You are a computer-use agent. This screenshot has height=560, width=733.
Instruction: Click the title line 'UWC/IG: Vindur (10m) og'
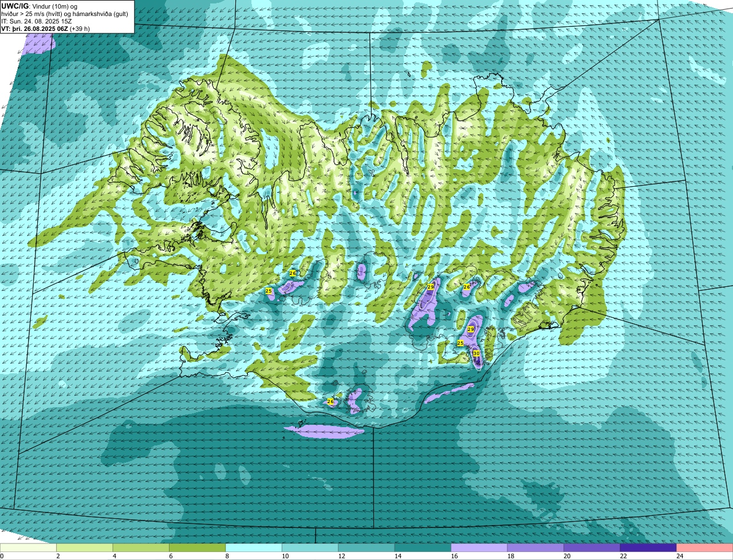click(40, 6)
